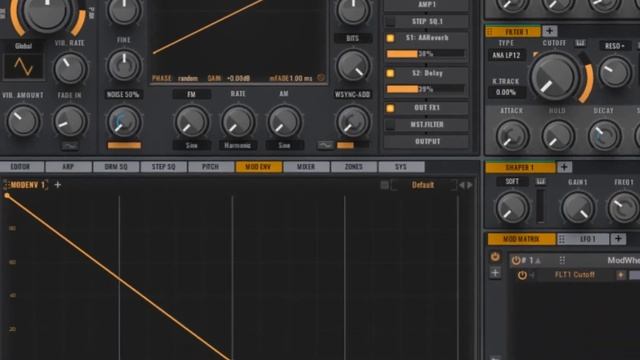Go to the next mod envelope preset with right arrow
Image resolution: width=640 pixels, height=360 pixels.
[470, 185]
